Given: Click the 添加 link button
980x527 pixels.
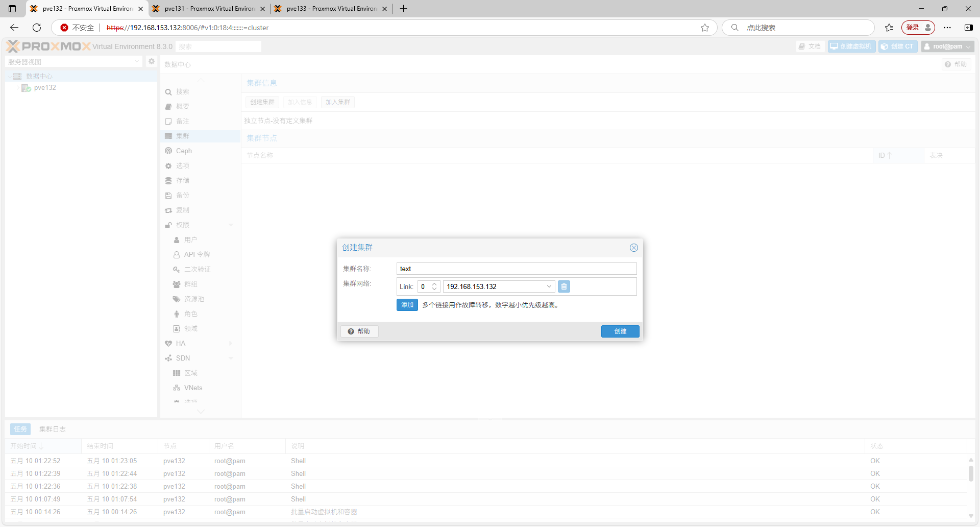Looking at the screenshot, I should tap(407, 305).
